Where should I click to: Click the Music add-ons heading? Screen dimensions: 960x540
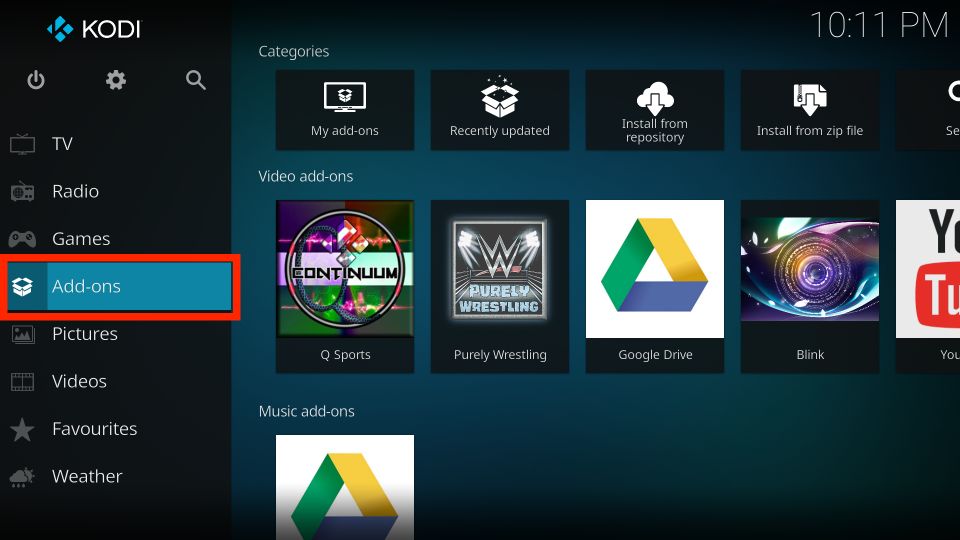pyautogui.click(x=306, y=411)
